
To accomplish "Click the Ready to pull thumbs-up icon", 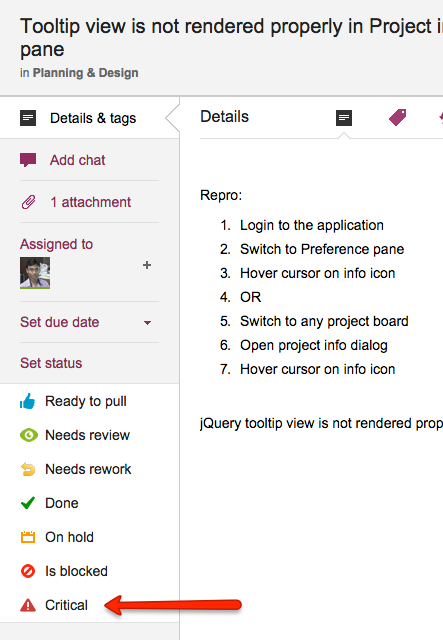I will (27, 402).
